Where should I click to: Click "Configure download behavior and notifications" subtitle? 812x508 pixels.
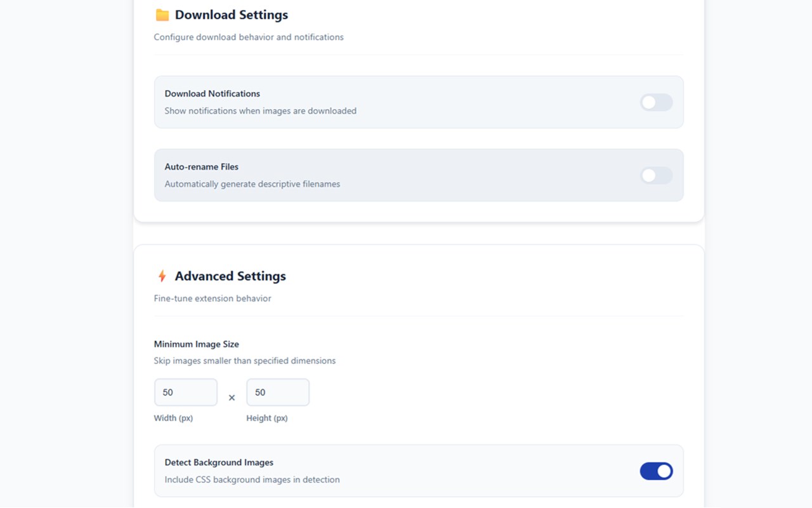coord(249,37)
